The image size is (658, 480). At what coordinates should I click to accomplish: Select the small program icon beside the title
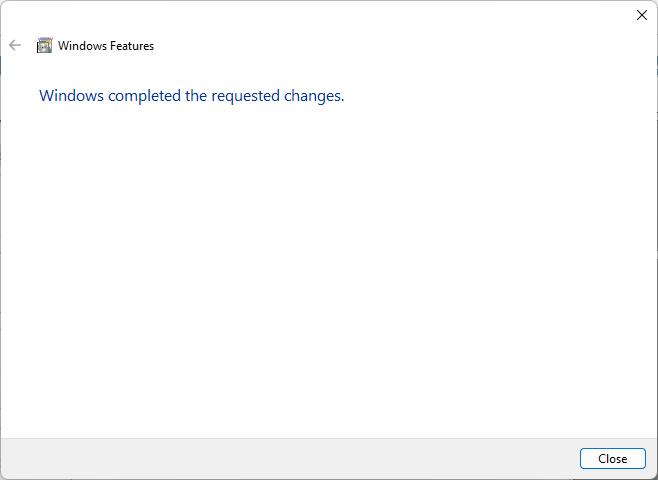click(x=44, y=45)
